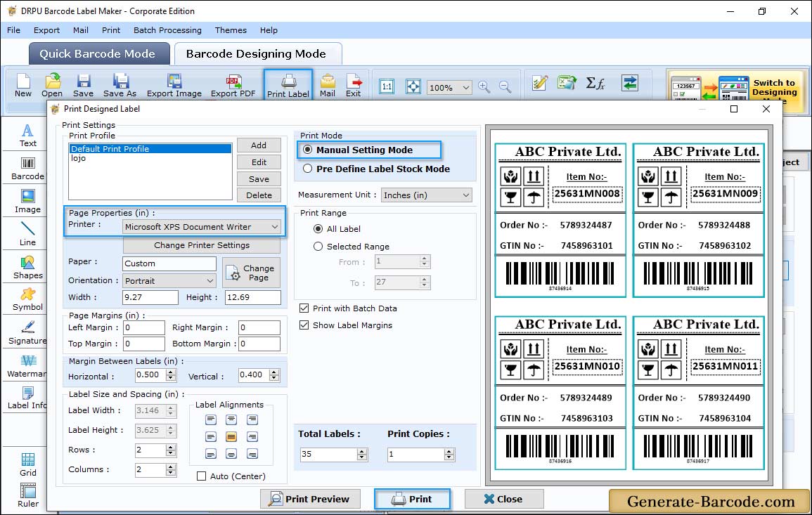This screenshot has width=812, height=515.
Task: Click the Mail toolbar icon
Action: click(328, 85)
